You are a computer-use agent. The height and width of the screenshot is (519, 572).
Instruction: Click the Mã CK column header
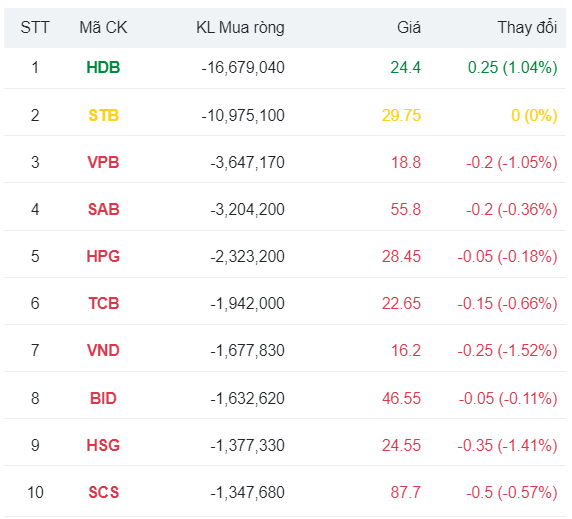click(103, 28)
